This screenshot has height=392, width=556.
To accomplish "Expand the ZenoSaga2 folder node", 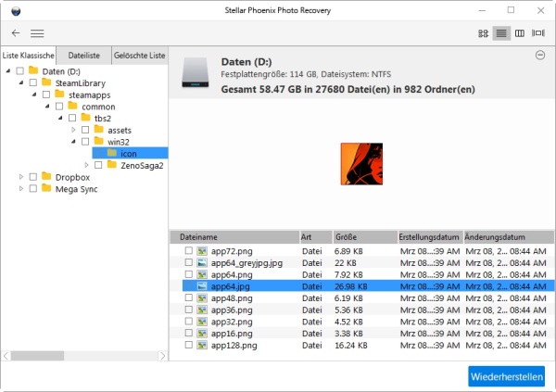I will click(x=87, y=165).
